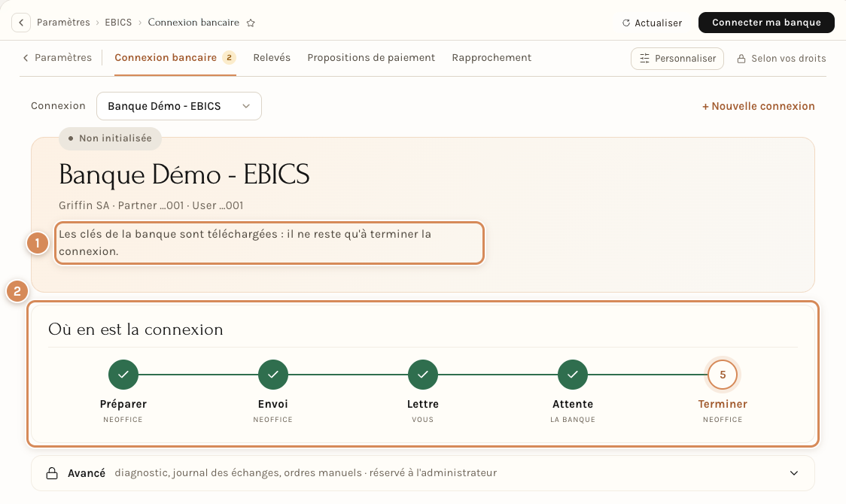Click the Non initialisée status badge
The width and height of the screenshot is (846, 504).
point(110,138)
